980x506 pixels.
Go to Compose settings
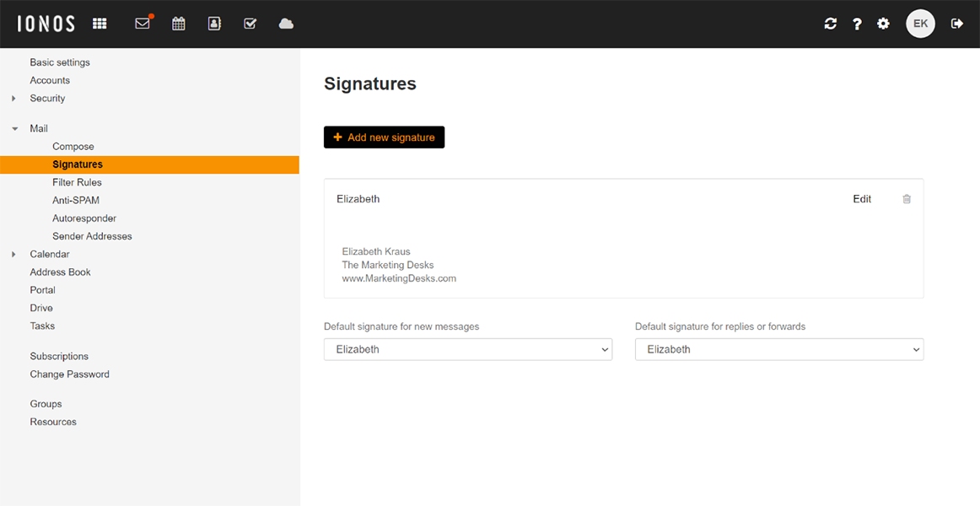[73, 147]
